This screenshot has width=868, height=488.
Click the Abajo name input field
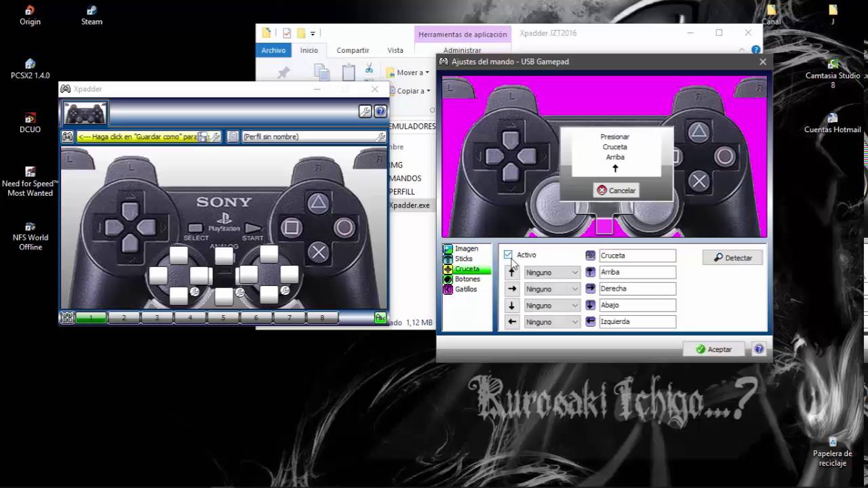point(637,305)
